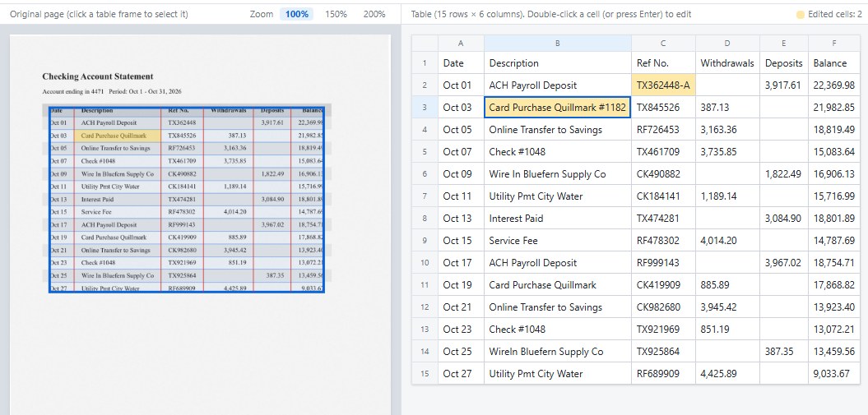Select balance cell 22,369.98
868x415 pixels.
pos(834,85)
